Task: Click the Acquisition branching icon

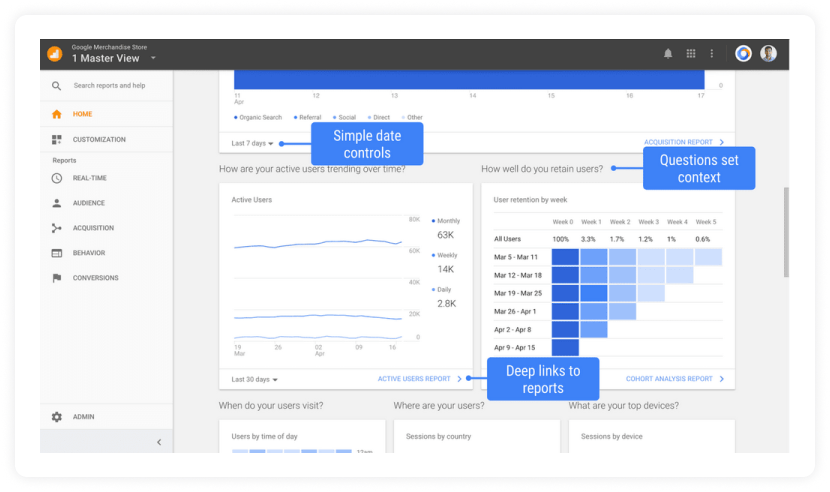Action: 57,228
